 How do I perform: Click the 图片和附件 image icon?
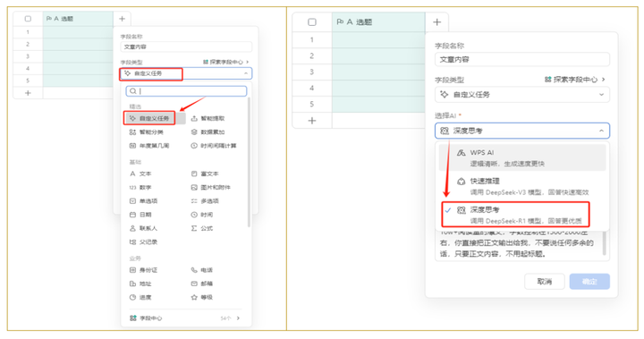click(194, 187)
